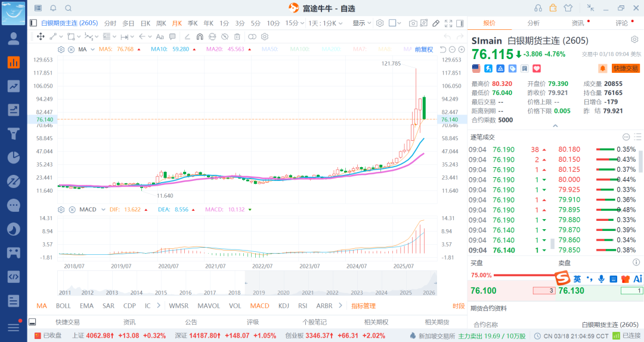The width and height of the screenshot is (644, 342).
Task: Add to favorites with heart icon
Action: tap(537, 68)
